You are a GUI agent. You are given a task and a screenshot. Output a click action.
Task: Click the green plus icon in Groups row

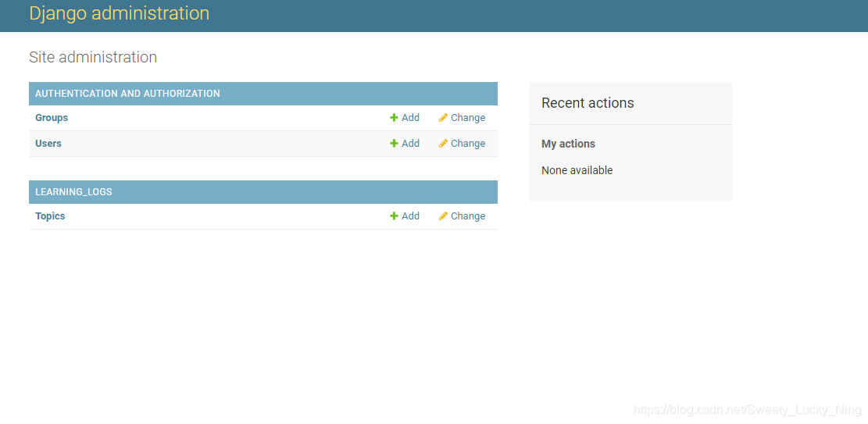394,118
